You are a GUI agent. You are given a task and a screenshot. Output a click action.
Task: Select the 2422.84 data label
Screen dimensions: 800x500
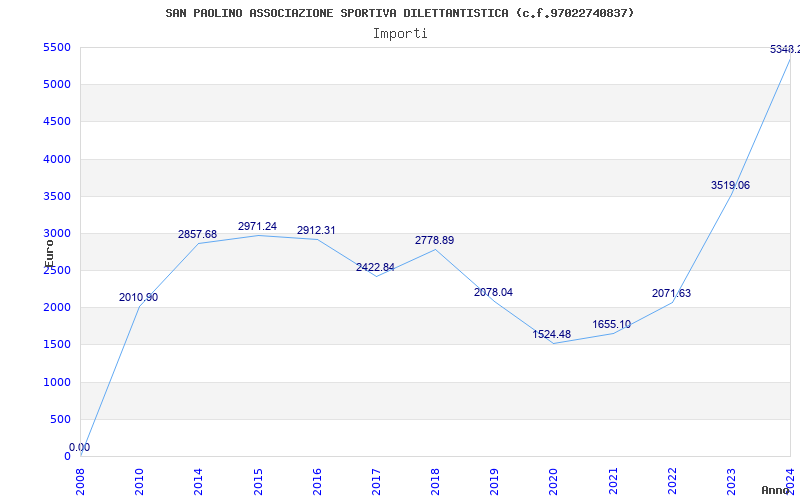pos(376,267)
